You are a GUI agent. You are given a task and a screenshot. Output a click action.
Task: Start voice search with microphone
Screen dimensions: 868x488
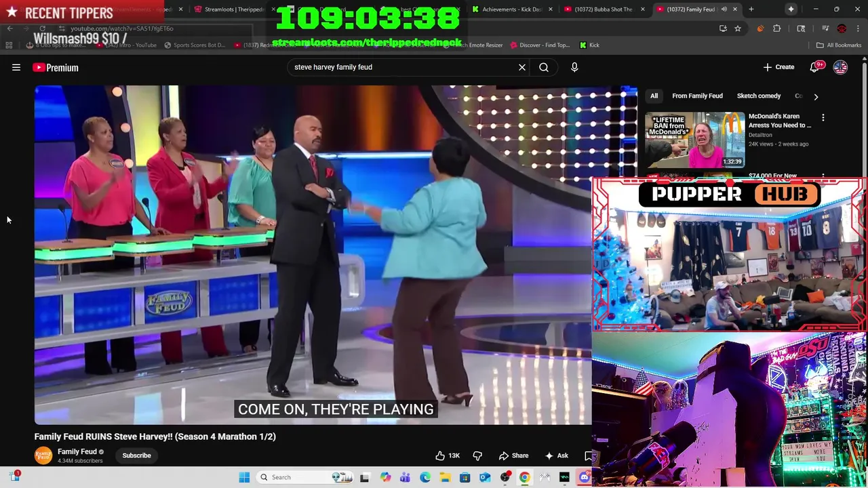[x=574, y=67]
